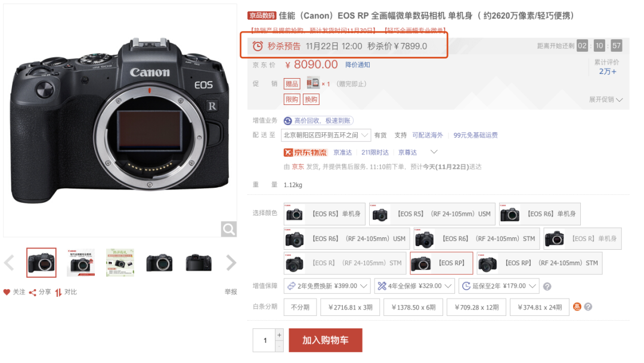Click the 京准达 delivery link
The width and height of the screenshot is (644, 363).
tap(342, 153)
